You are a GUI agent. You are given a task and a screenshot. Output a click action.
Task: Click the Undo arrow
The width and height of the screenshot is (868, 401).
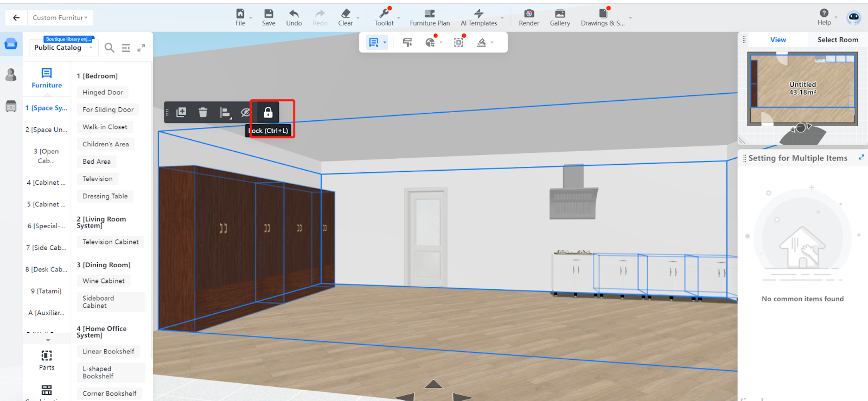[x=293, y=17]
